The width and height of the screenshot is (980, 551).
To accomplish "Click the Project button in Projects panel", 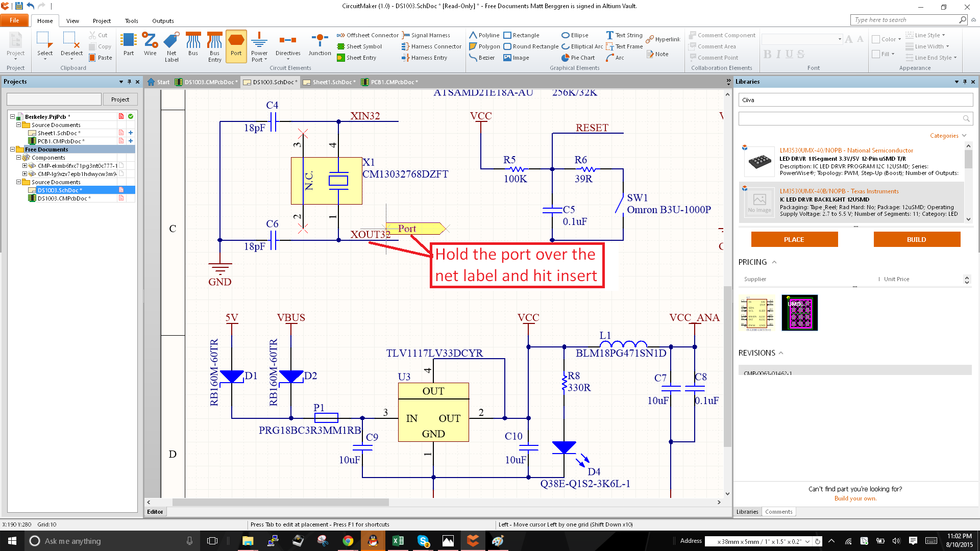I will 120,99.
